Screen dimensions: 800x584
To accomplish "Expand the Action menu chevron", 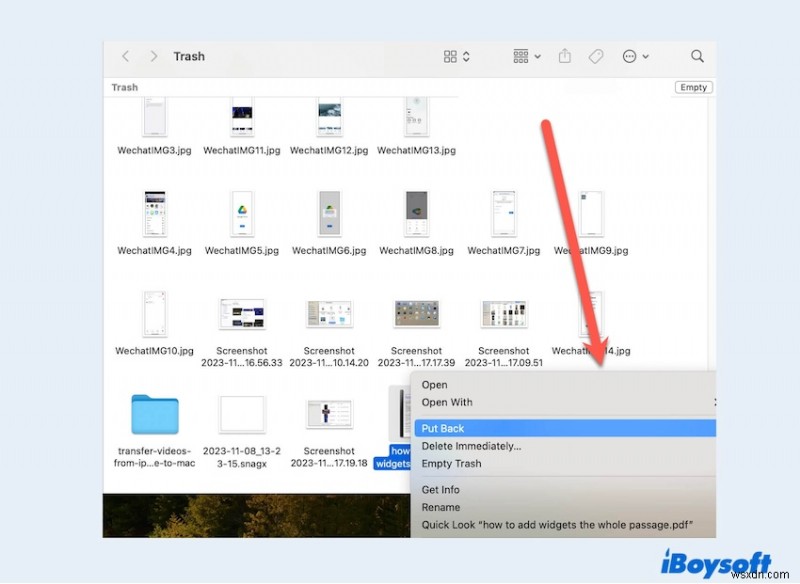I will click(645, 57).
